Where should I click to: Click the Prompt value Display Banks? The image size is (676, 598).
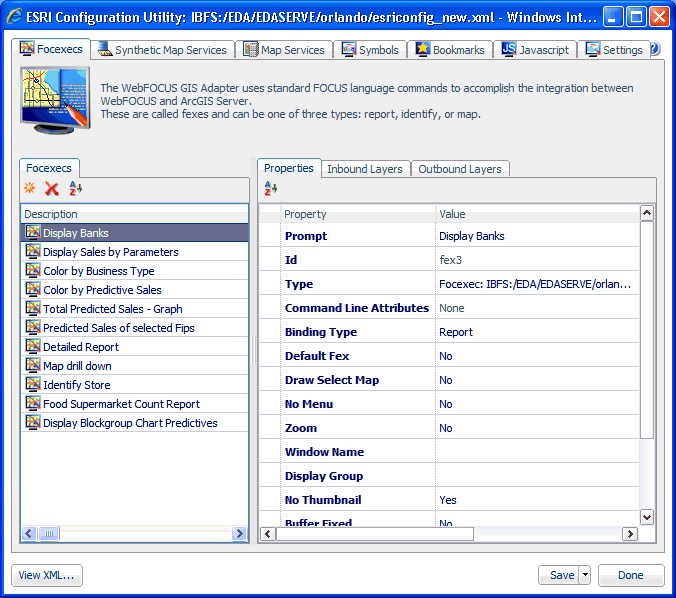point(537,236)
